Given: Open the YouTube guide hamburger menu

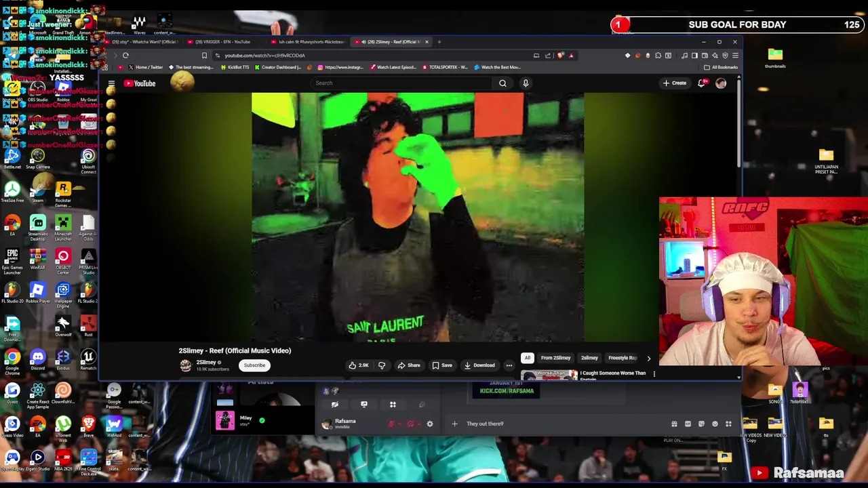Looking at the screenshot, I should point(111,83).
